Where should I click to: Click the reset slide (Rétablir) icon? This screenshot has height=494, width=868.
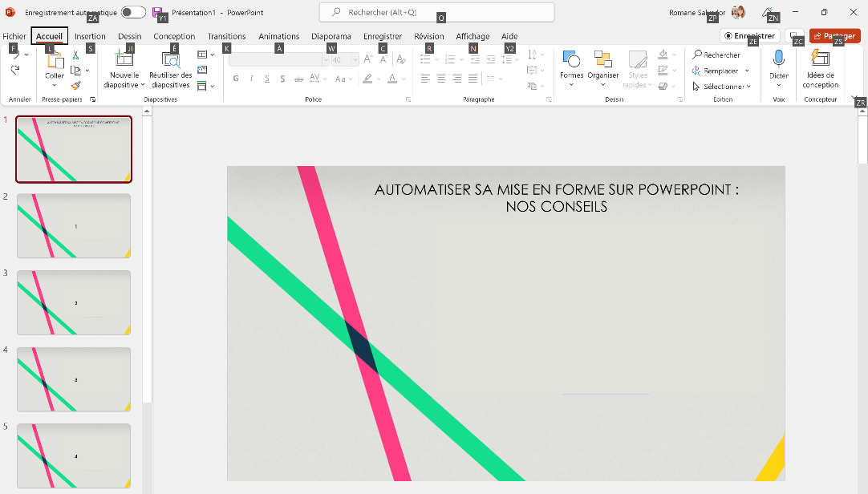coord(203,71)
